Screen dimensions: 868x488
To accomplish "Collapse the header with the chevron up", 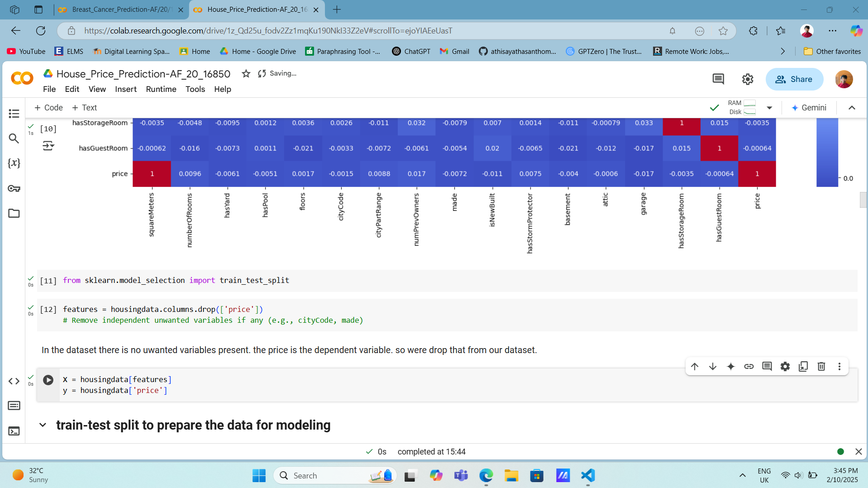I will 852,108.
